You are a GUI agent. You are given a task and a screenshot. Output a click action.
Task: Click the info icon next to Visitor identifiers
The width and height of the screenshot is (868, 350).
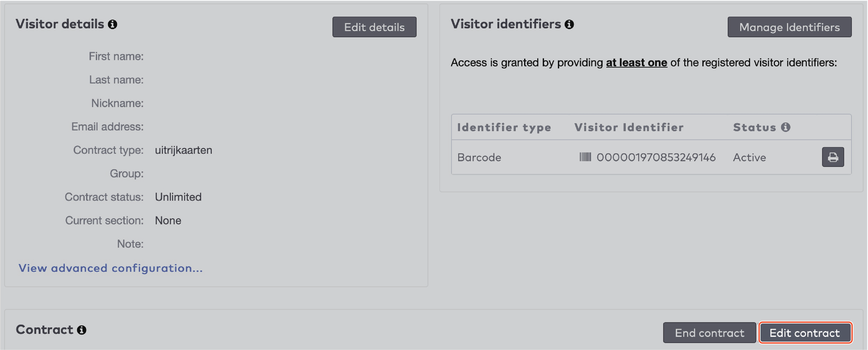click(x=569, y=24)
